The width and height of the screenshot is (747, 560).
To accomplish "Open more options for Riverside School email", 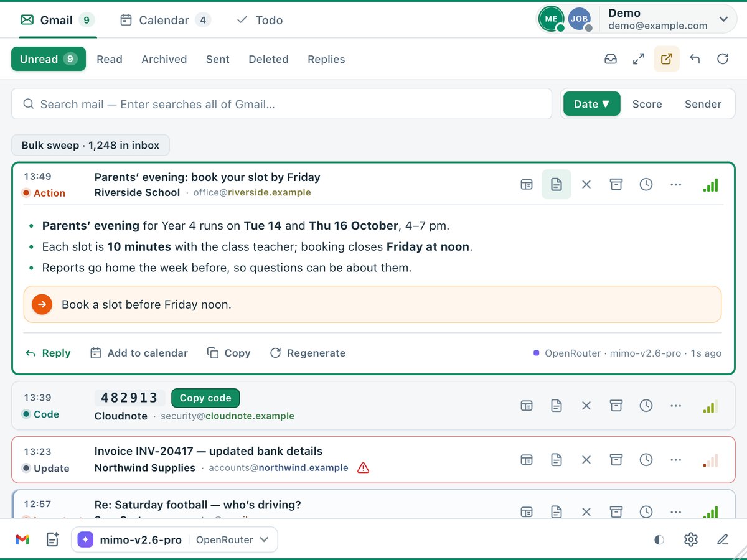I will tap(676, 184).
